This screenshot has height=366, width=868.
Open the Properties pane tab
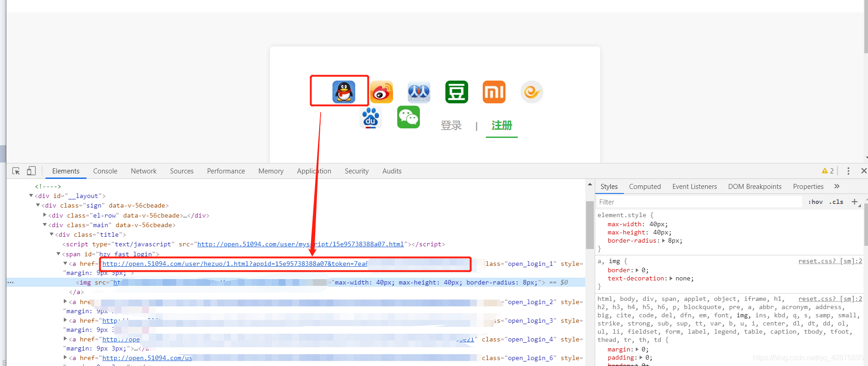tap(808, 187)
